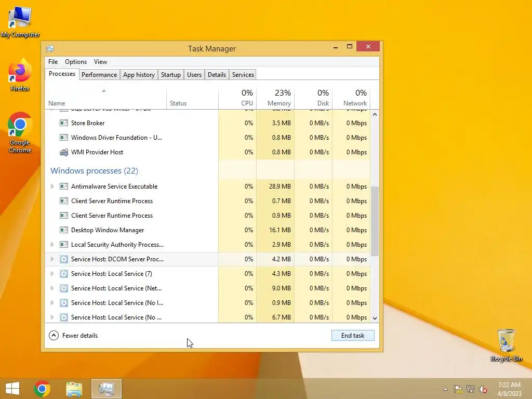Click the Task Manager taskbar button
This screenshot has width=532, height=399.
[x=106, y=389]
